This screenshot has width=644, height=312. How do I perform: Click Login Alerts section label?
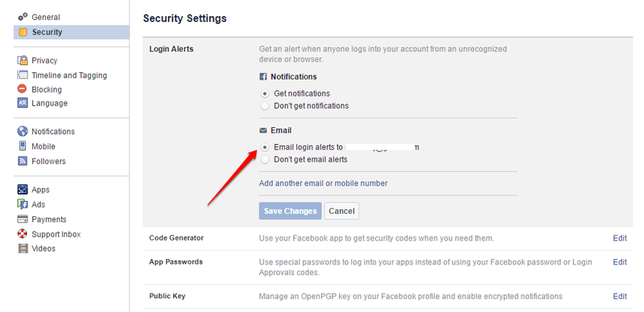(x=171, y=49)
